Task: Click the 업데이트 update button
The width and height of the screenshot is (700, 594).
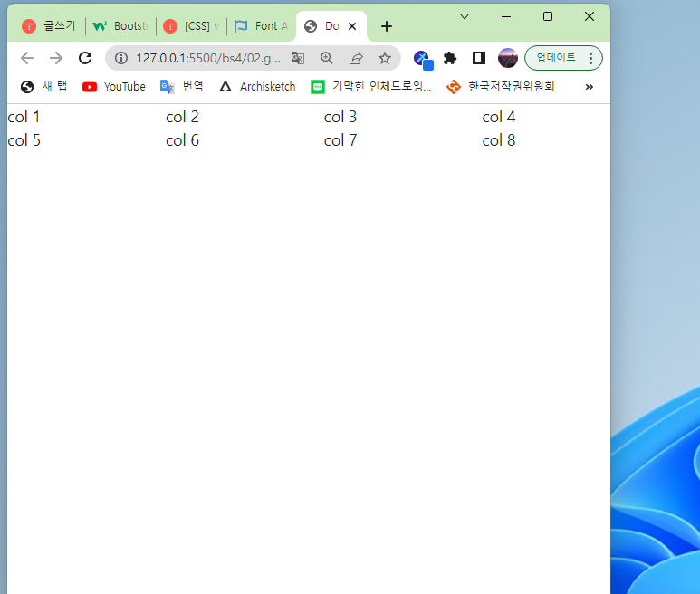Action: pos(556,58)
